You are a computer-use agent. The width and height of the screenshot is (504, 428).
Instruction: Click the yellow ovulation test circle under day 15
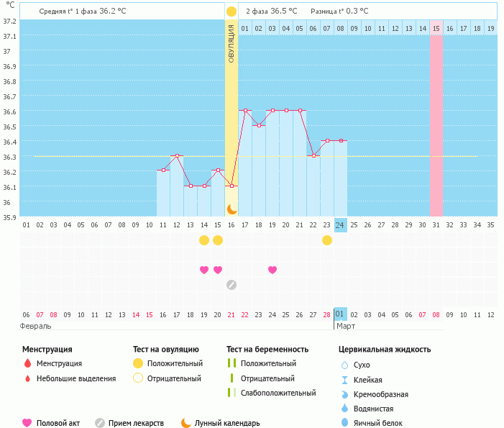coord(218,240)
